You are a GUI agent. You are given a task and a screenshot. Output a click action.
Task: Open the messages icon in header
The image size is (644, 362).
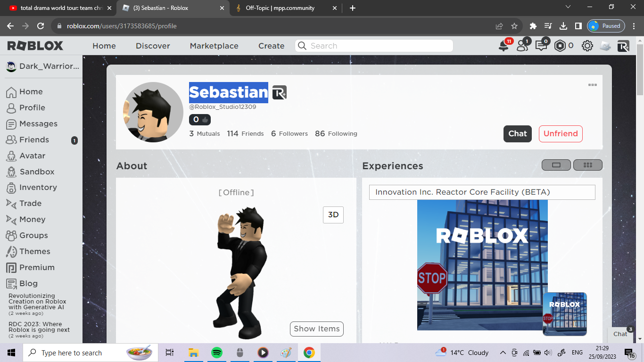coord(541,46)
